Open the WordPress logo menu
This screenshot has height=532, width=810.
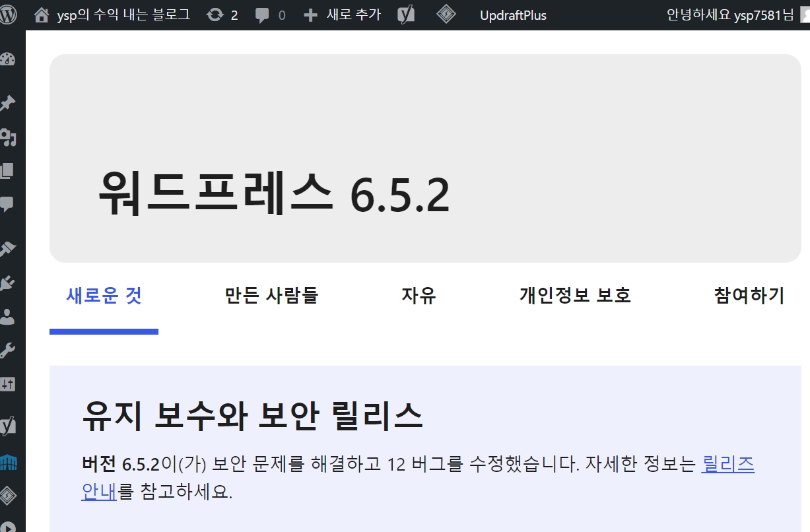point(9,15)
